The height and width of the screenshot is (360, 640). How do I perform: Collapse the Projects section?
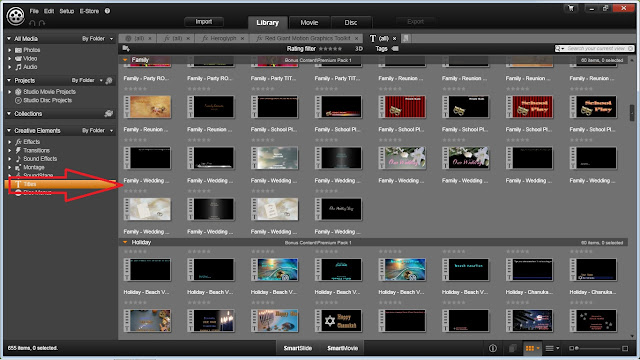tap(9, 80)
